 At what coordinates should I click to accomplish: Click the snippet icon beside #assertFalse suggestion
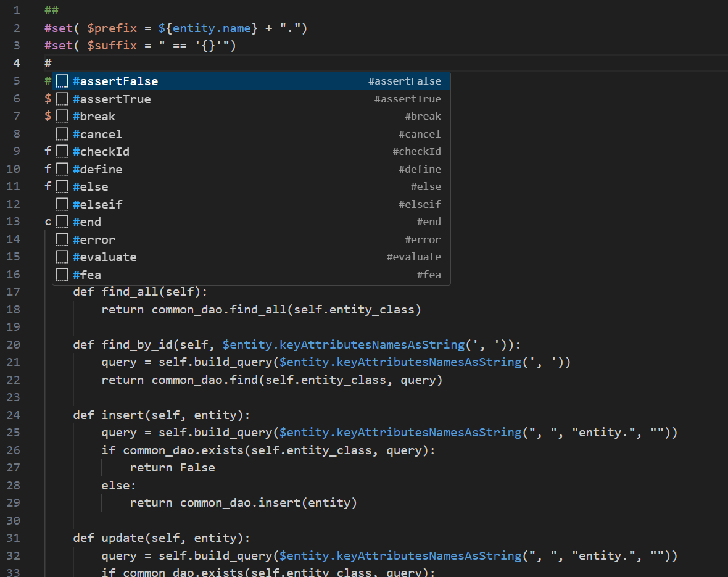point(62,81)
